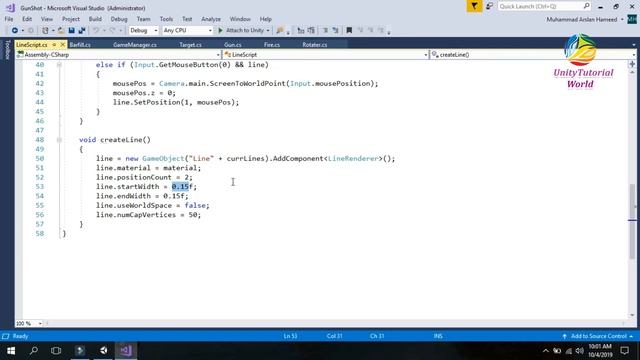The image size is (640, 360).
Task: Open the Debug solution configuration dropdown
Action: pyautogui.click(x=144, y=31)
